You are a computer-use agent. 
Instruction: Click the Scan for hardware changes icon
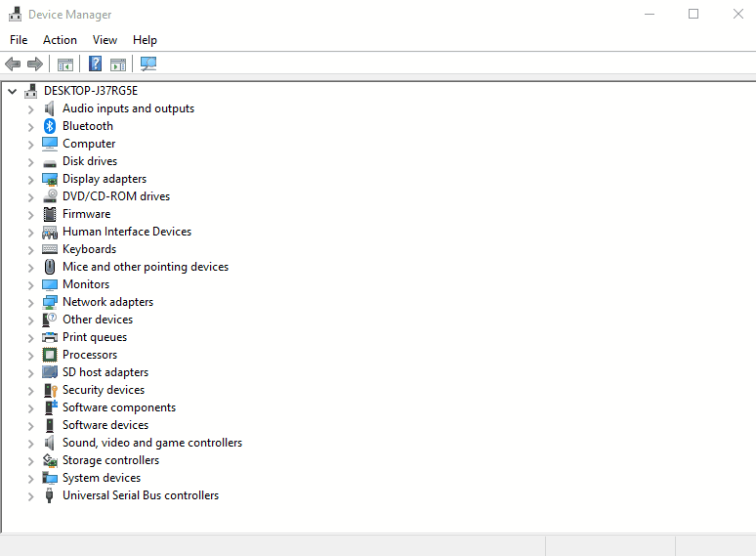pyautogui.click(x=148, y=64)
